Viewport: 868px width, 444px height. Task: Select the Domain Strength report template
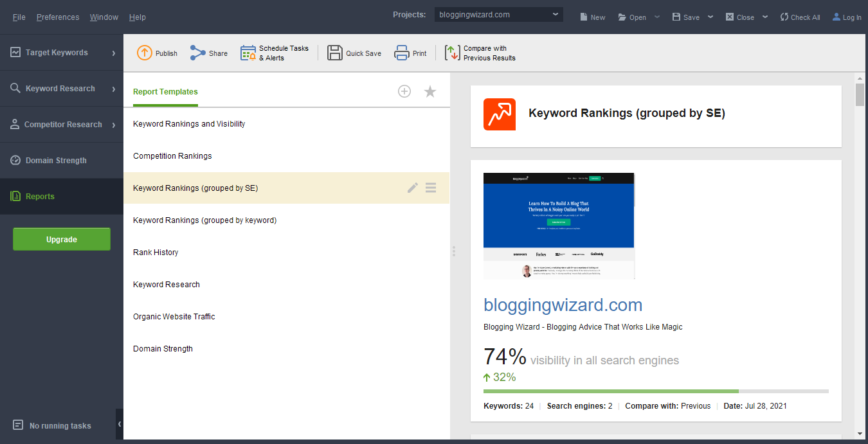tap(286, 349)
